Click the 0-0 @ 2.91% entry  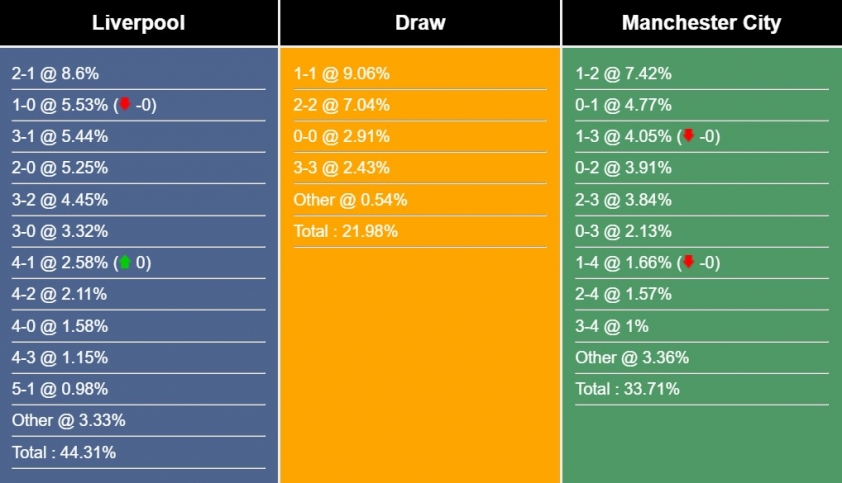[341, 136]
